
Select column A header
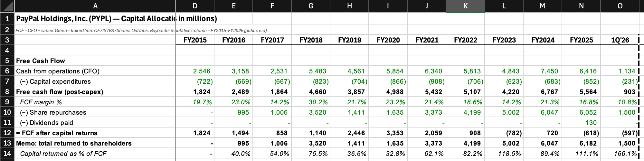tap(95, 6)
